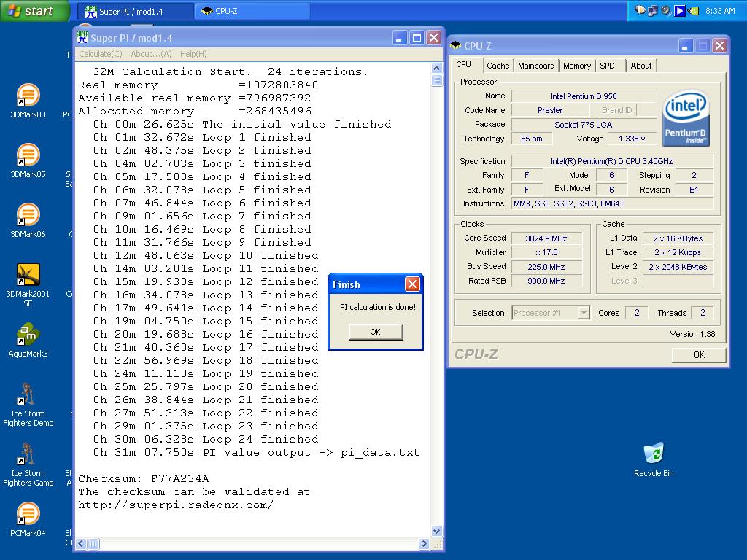The width and height of the screenshot is (747, 560).
Task: Open Ice Storm Fighters Demo icon
Action: [28, 405]
